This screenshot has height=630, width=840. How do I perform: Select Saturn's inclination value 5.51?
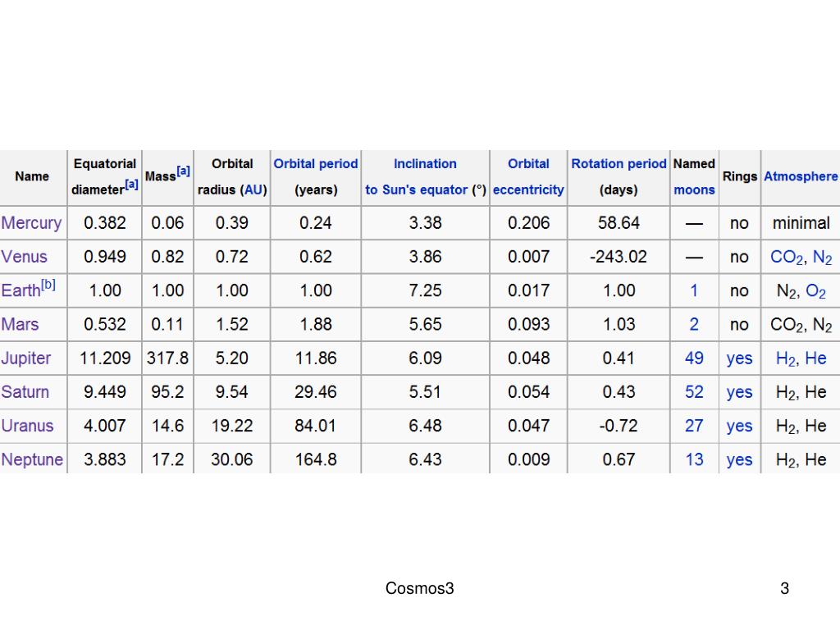(x=426, y=391)
